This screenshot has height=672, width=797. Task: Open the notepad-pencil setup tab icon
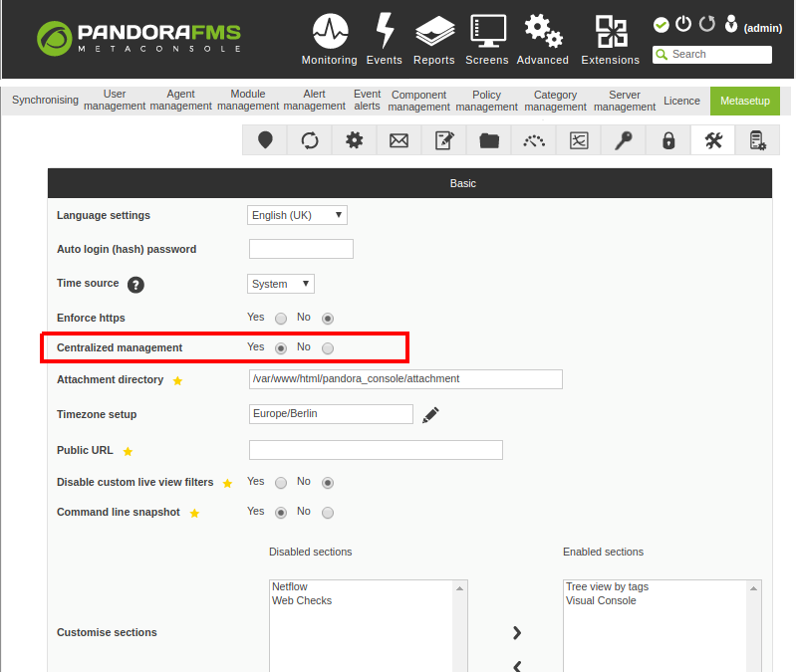point(444,140)
